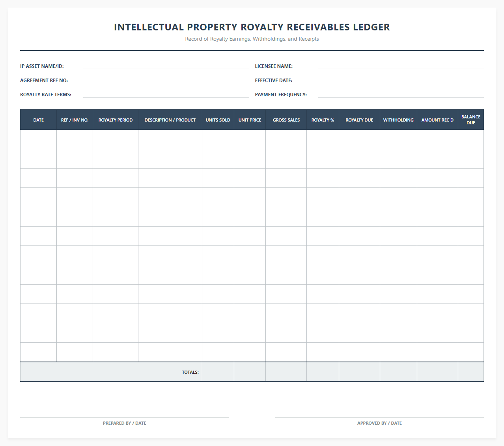Click the Licensee Name input line

pyautogui.click(x=401, y=66)
